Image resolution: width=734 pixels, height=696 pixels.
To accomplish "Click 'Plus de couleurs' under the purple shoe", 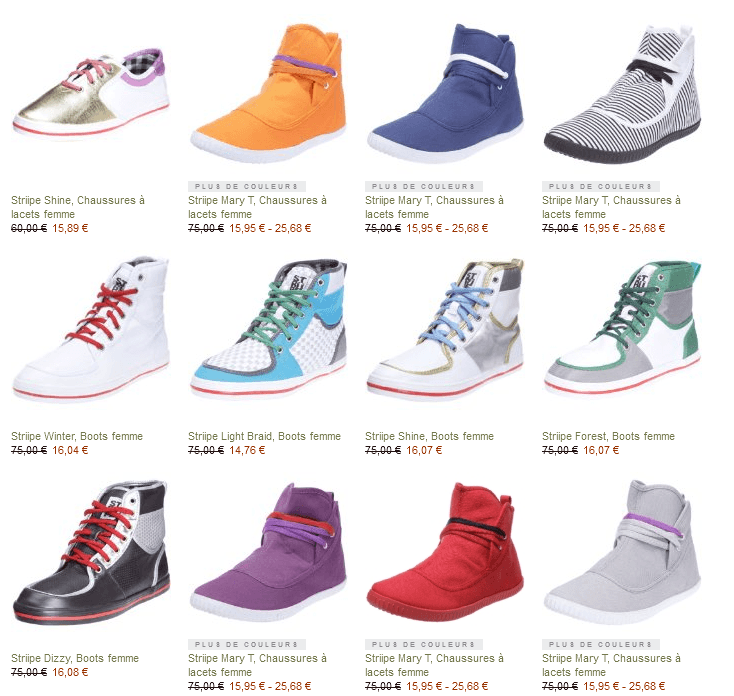I will tap(247, 645).
